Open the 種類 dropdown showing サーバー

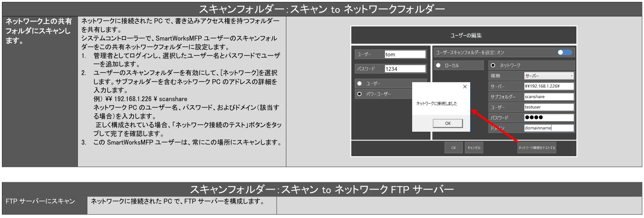549,76
